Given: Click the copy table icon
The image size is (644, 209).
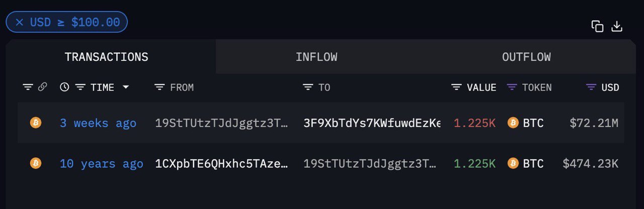Looking at the screenshot, I should [597, 27].
